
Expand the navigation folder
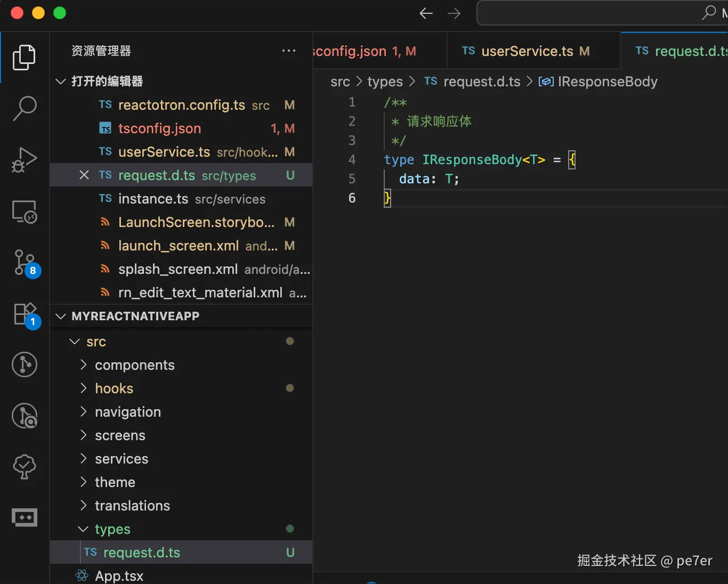[x=83, y=411]
